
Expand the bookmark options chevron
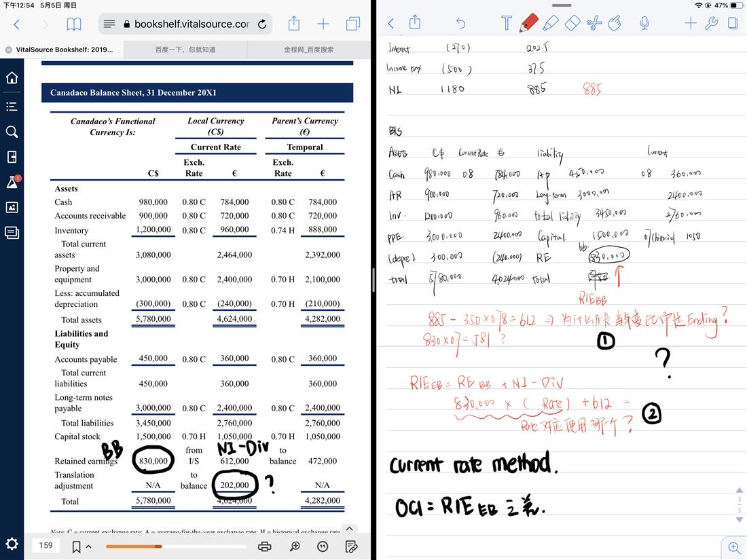(x=88, y=546)
